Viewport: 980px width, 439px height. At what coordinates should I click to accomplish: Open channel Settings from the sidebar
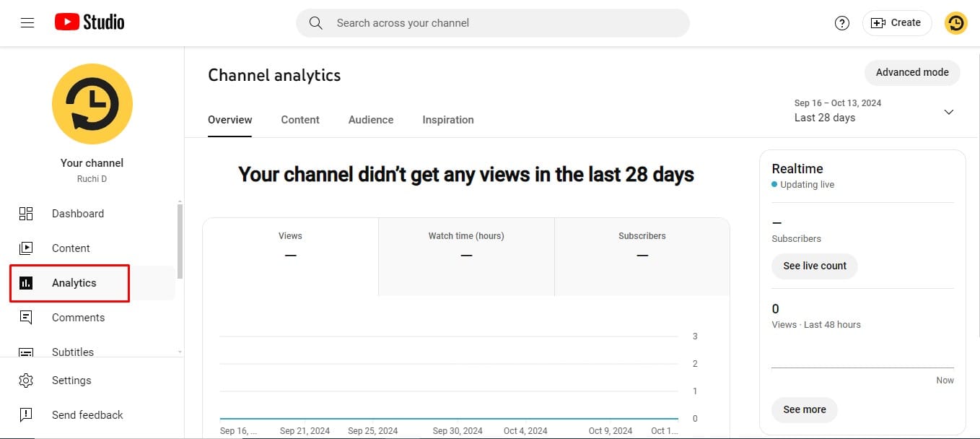[x=26, y=380]
